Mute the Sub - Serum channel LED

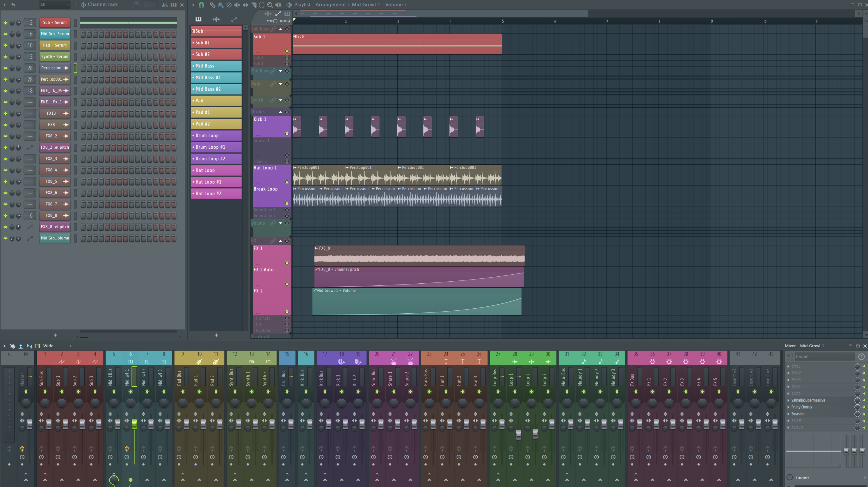click(x=6, y=23)
